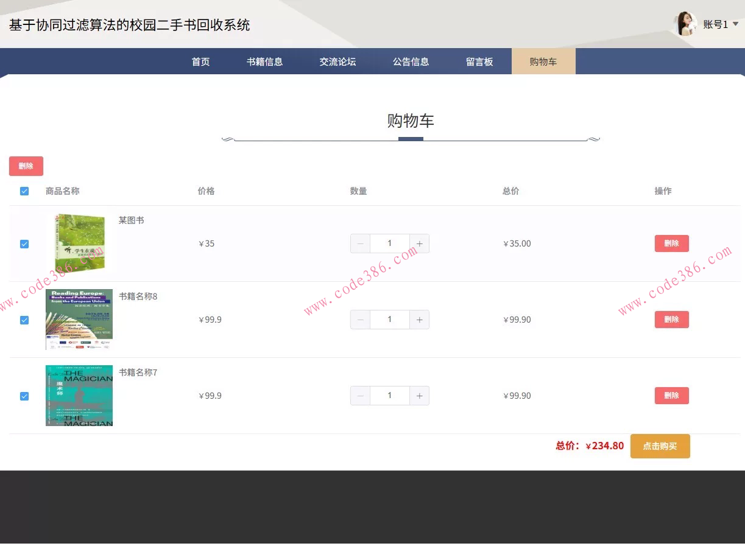Click the site title 基于协同过滤算法的校园二手书回收系统
745x560 pixels.
[x=129, y=25]
